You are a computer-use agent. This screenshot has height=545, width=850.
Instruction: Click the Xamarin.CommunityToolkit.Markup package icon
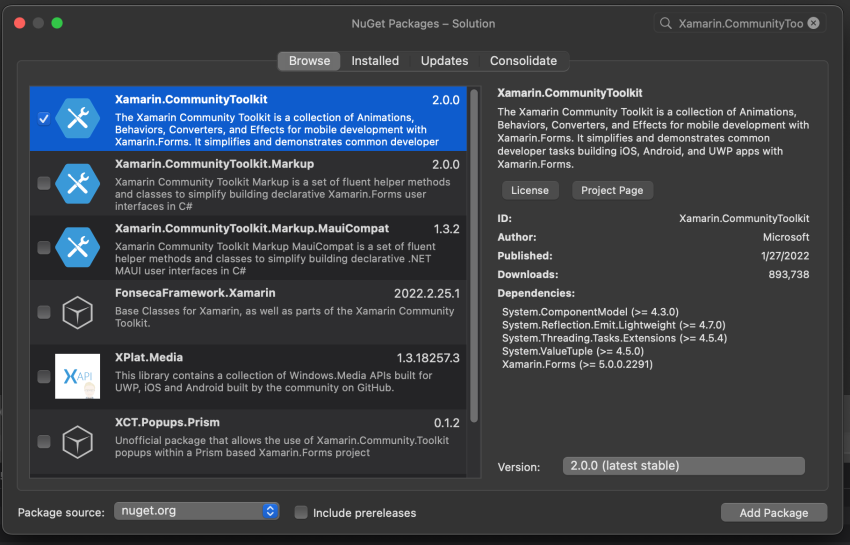click(x=77, y=183)
